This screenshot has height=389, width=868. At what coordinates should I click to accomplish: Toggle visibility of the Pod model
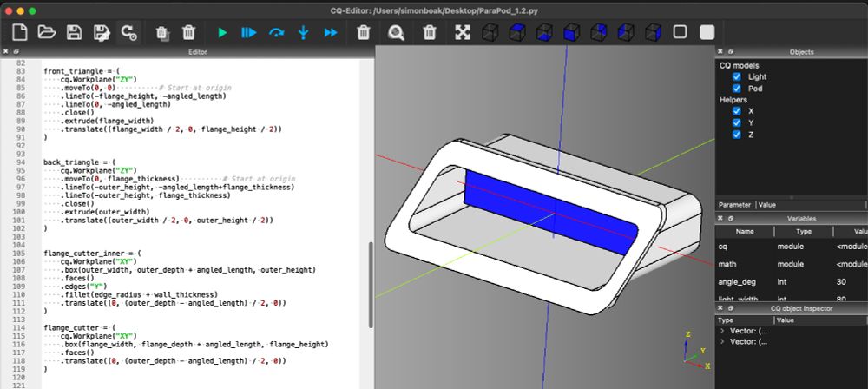(736, 88)
